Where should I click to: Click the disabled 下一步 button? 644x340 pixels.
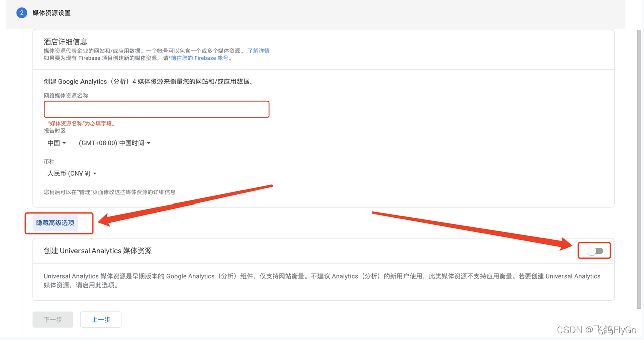[53, 320]
